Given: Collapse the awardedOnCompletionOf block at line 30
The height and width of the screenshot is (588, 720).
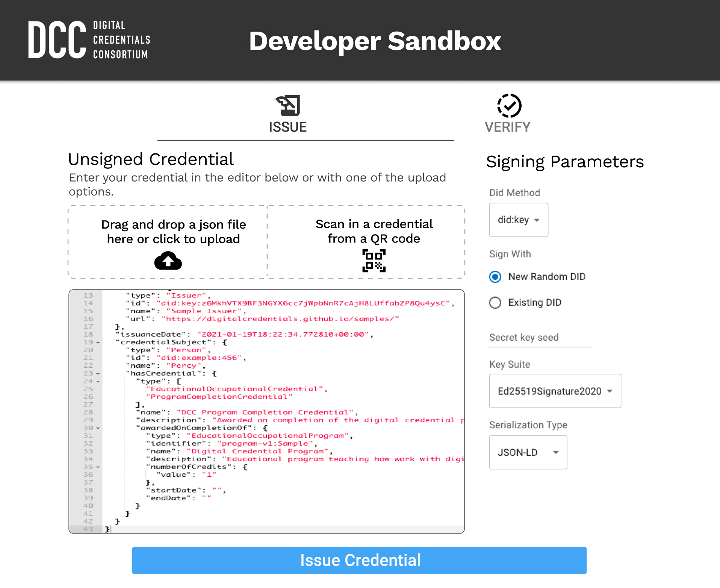Looking at the screenshot, I should click(97, 428).
